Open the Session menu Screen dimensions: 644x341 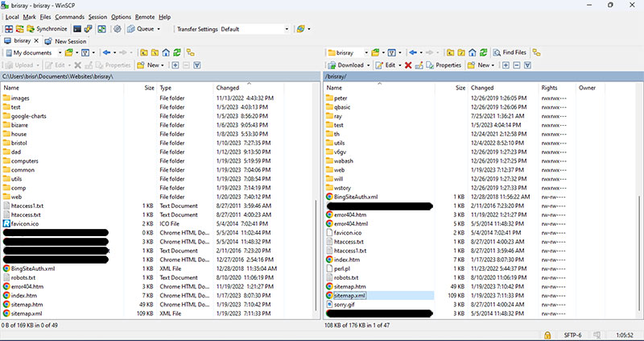97,17
